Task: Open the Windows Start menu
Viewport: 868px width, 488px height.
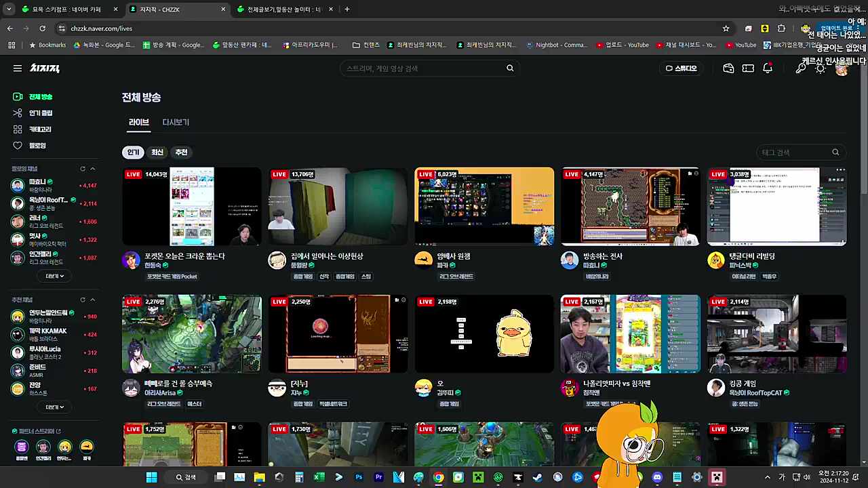Action: (152, 477)
